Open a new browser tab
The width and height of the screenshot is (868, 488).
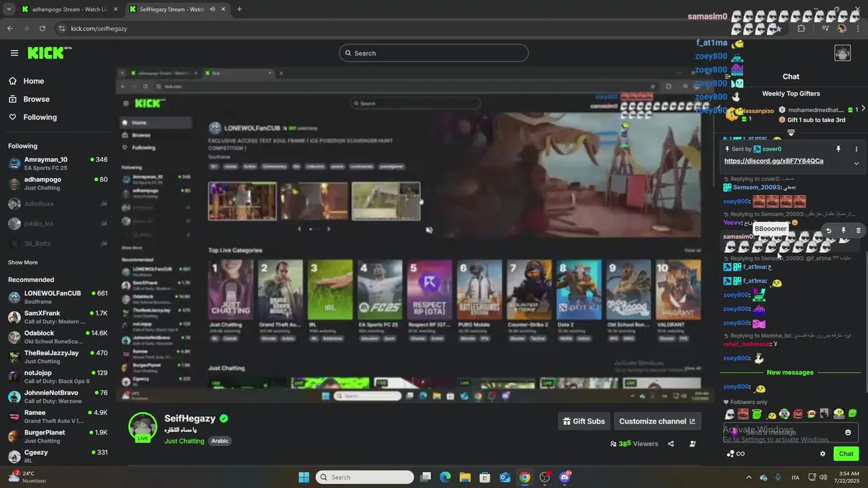[x=239, y=9]
